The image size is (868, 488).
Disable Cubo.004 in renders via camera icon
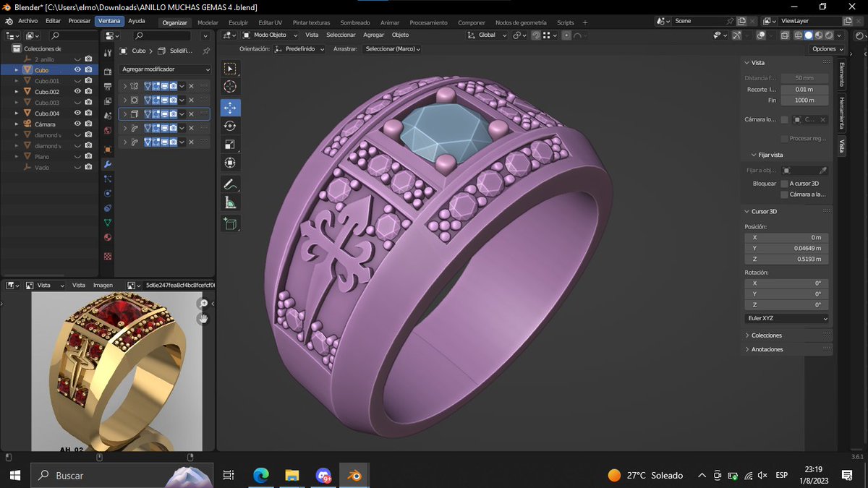(x=88, y=114)
